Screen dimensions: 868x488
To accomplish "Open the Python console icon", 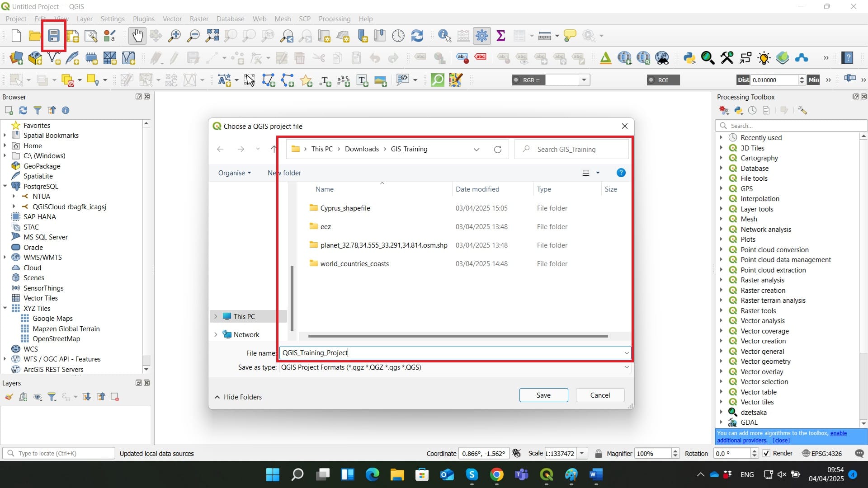I will coord(689,58).
